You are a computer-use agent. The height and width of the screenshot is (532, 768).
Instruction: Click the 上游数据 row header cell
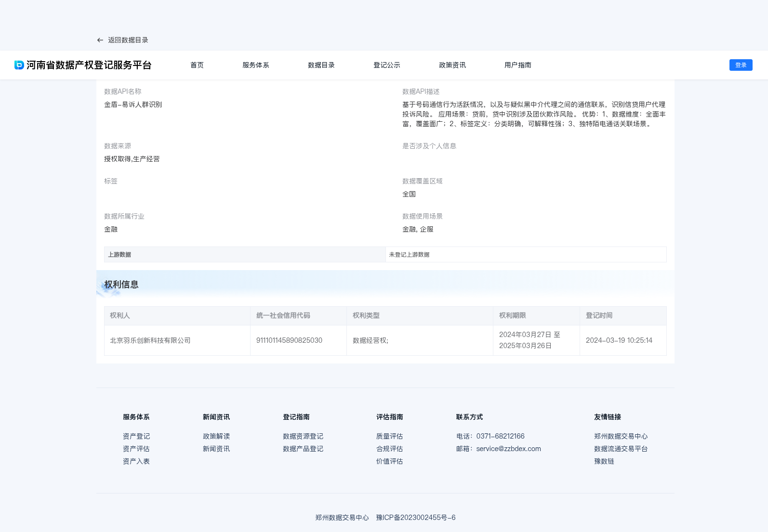pyautogui.click(x=245, y=255)
